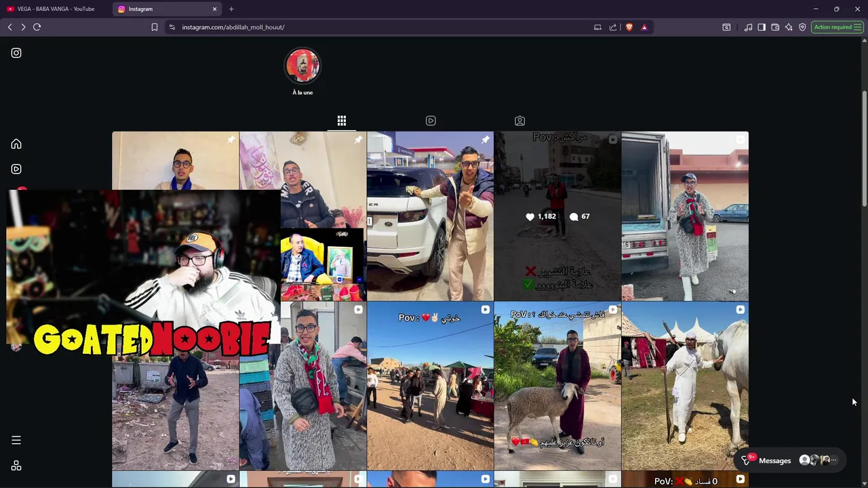The image size is (868, 488).
Task: Open the Meta apps icon at sidebar bottom
Action: [x=16, y=466]
